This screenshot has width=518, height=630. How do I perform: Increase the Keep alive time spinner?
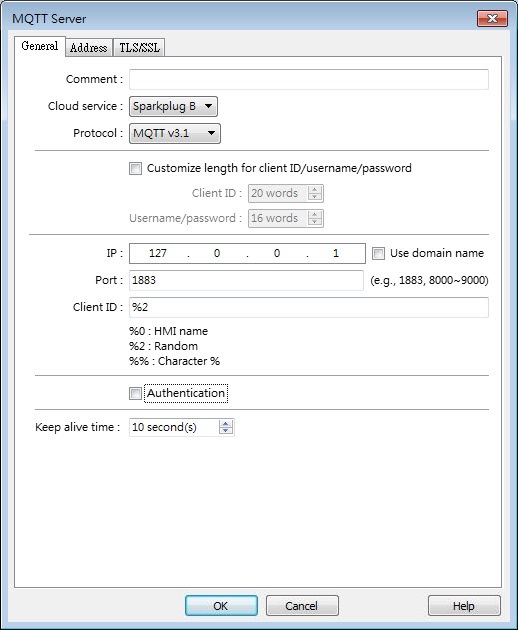(x=226, y=423)
